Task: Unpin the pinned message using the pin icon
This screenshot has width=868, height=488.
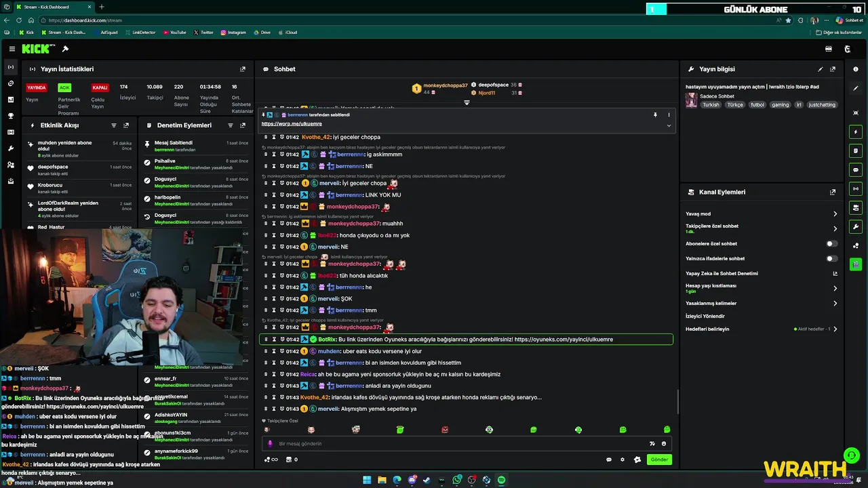Action: pos(655,115)
